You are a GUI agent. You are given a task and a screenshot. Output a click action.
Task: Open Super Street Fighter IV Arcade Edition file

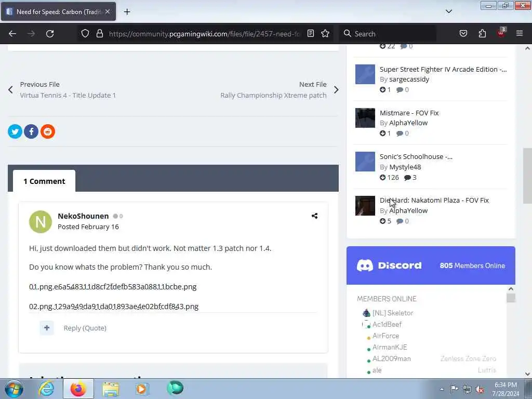tap(443, 69)
